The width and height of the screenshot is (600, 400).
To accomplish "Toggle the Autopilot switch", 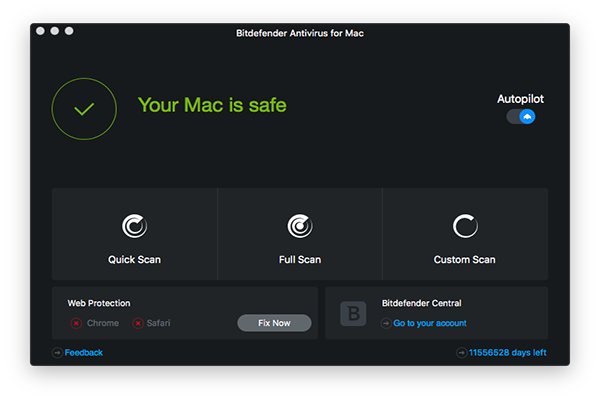I will 521,117.
